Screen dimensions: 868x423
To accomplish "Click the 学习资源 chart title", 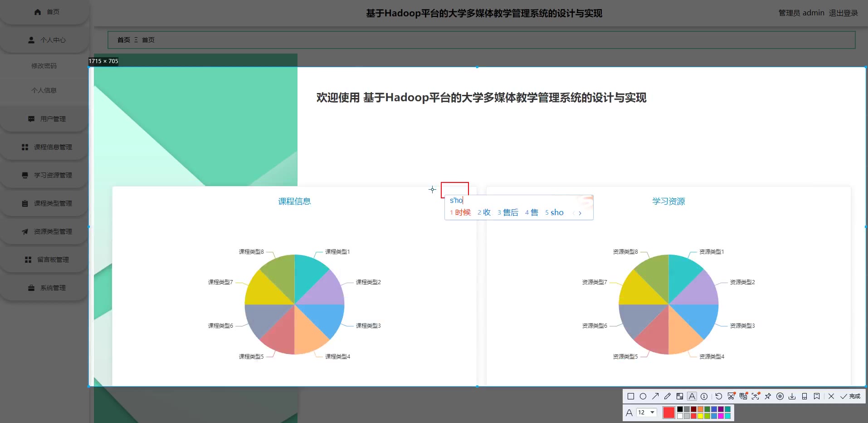I will pyautogui.click(x=668, y=201).
